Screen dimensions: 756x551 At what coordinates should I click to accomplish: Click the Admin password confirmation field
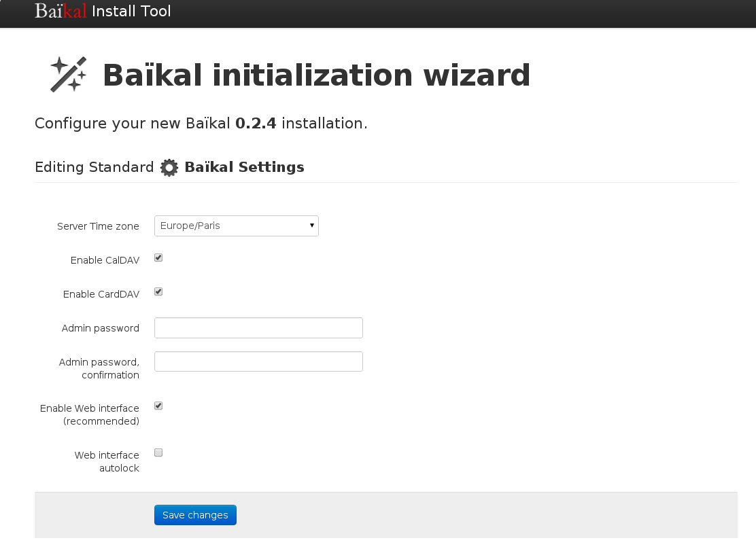point(258,361)
